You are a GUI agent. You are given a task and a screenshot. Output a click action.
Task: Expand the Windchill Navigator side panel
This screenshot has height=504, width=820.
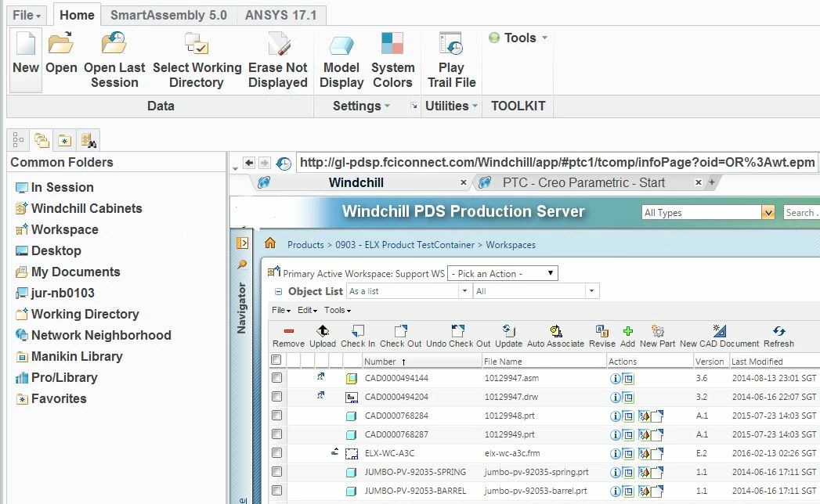click(242, 243)
